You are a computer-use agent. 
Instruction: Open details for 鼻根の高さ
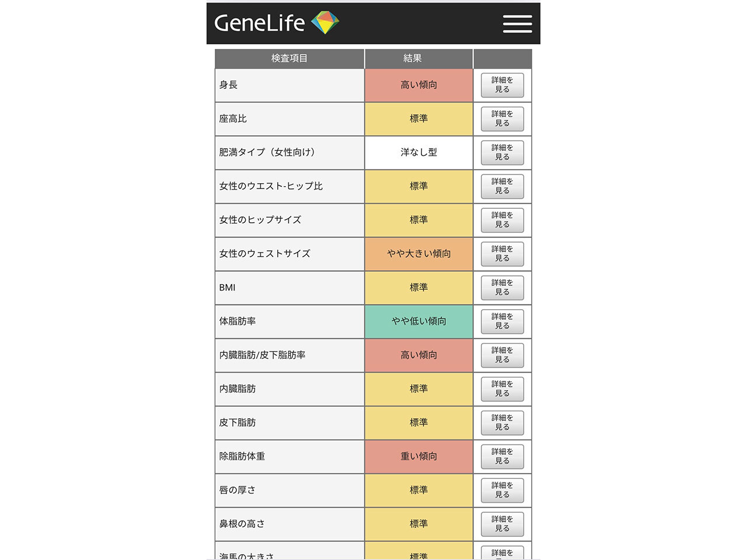[502, 524]
